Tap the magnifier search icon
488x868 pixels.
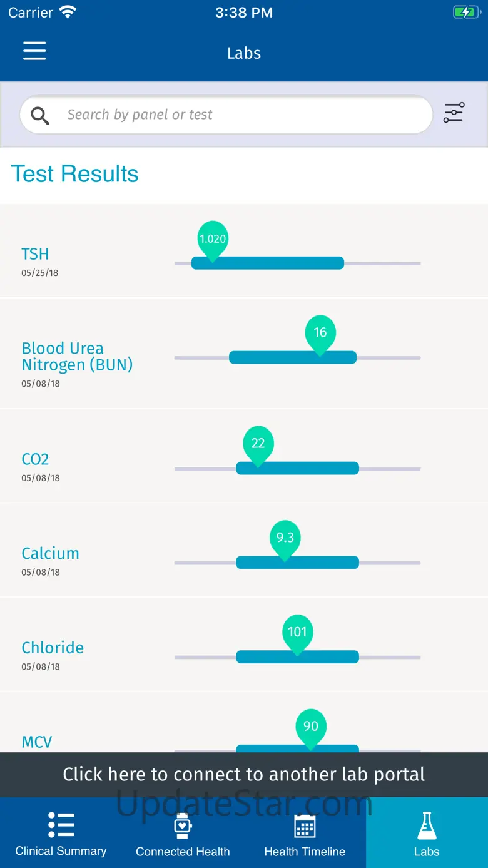tap(40, 115)
